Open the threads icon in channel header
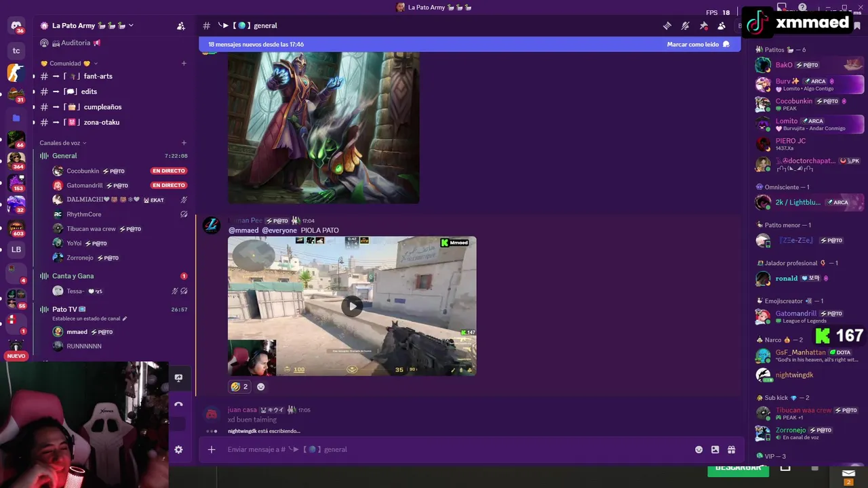 click(x=667, y=26)
